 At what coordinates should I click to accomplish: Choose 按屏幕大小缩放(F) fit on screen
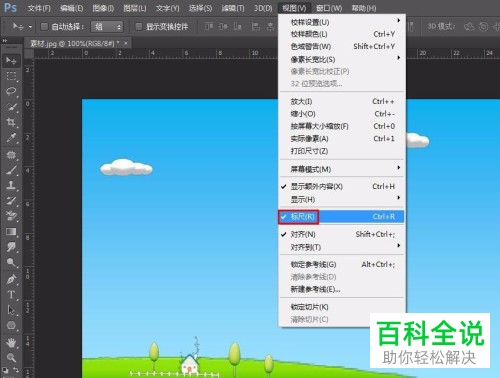(x=342, y=126)
